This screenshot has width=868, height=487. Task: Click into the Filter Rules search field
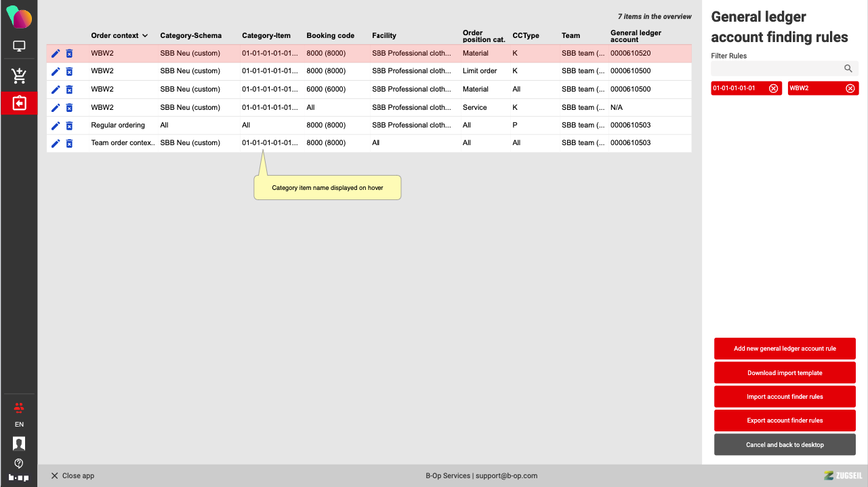(774, 69)
